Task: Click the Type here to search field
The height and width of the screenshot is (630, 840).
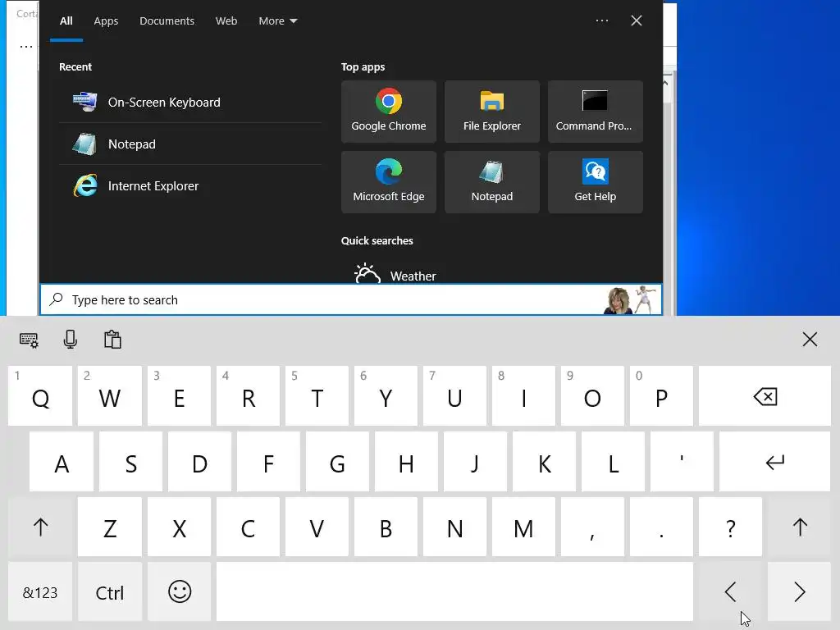Action: pyautogui.click(x=351, y=299)
